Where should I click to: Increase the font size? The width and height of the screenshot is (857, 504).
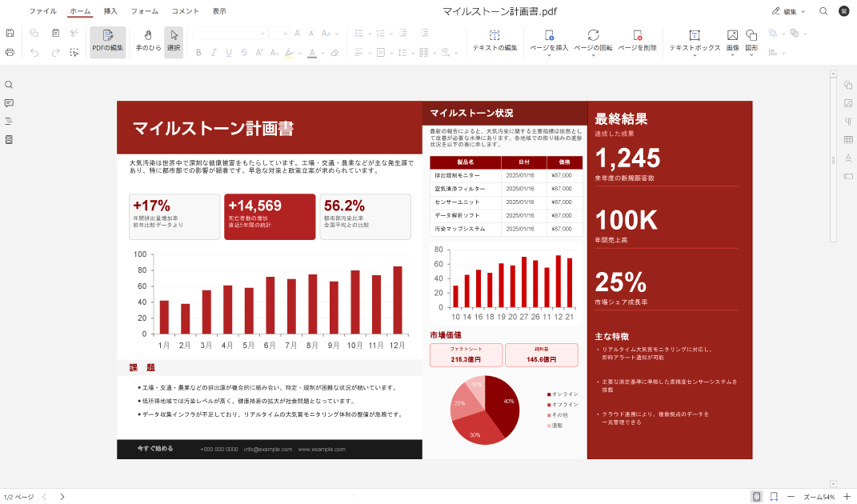tap(298, 34)
